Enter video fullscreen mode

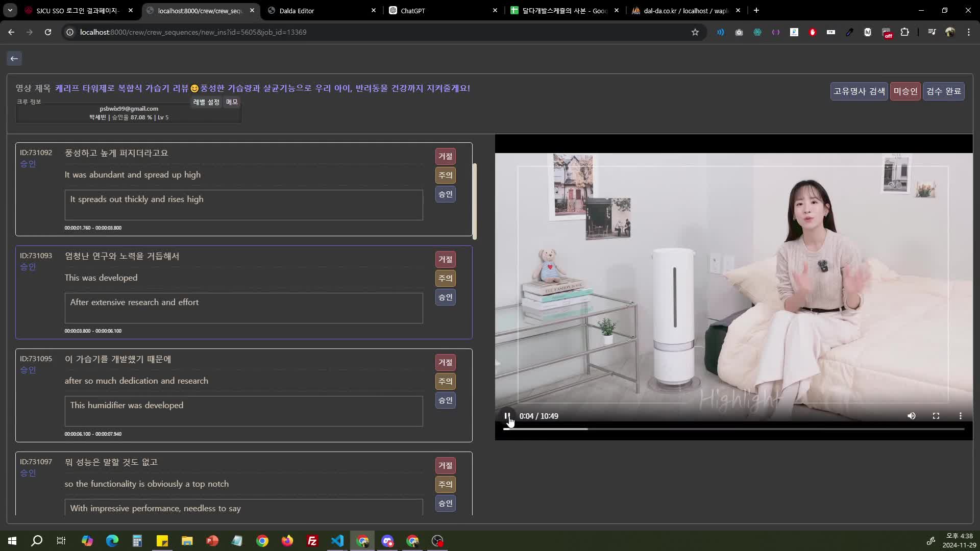pyautogui.click(x=936, y=416)
